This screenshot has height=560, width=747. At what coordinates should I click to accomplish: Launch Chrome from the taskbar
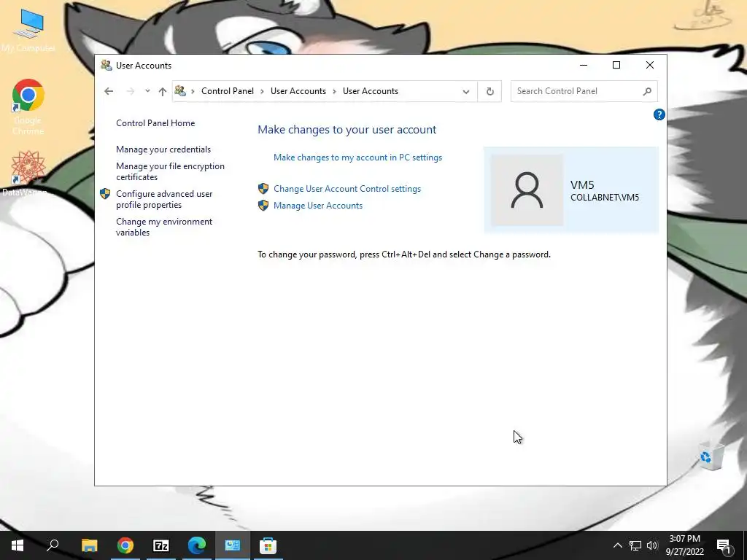point(125,545)
